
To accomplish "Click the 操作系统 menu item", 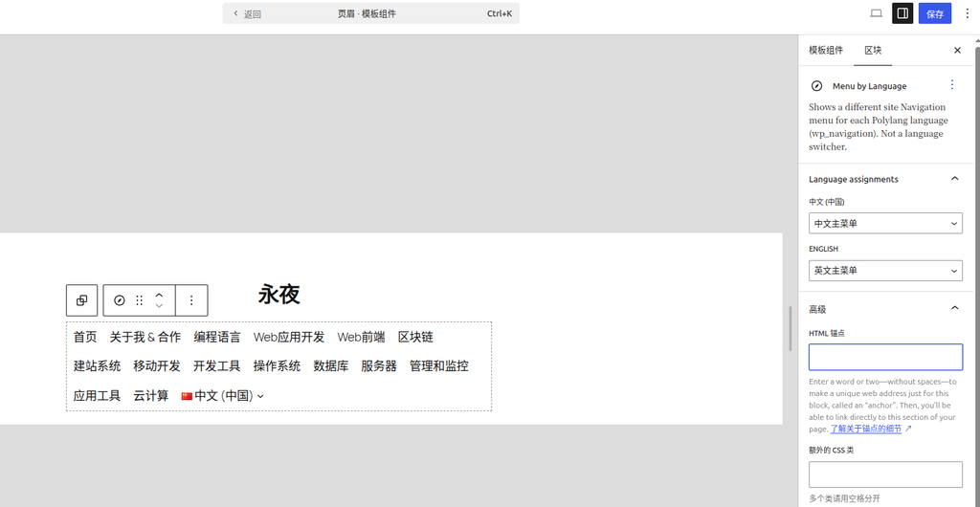I will tap(277, 365).
